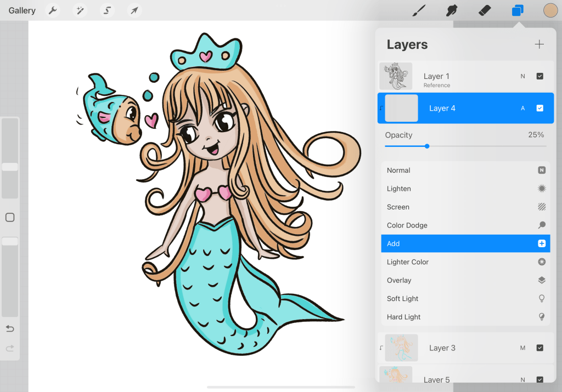Open the Actions wrench menu
Viewport: 562px width, 392px height.
pos(53,10)
